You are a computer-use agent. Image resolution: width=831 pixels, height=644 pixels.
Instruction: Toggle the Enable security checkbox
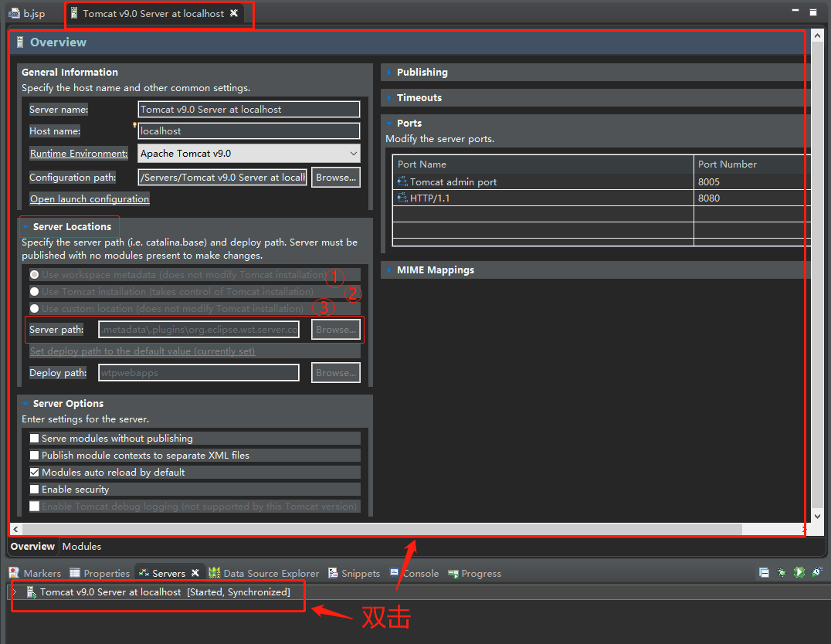point(35,490)
